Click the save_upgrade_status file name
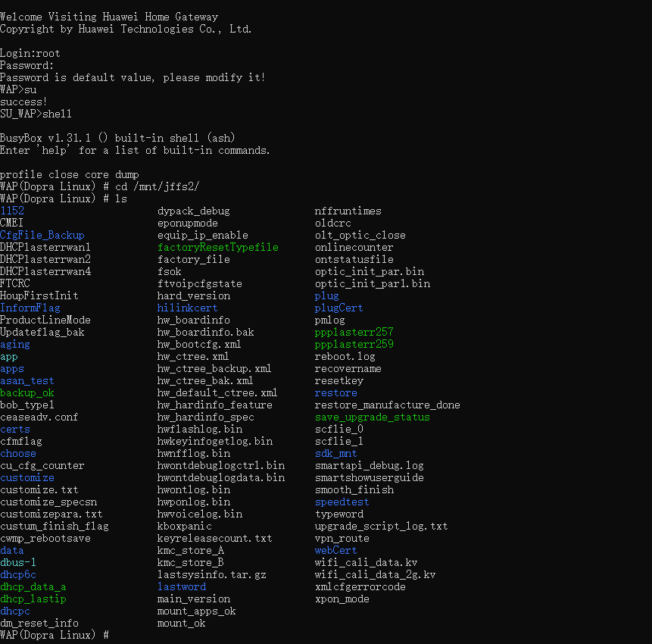The image size is (652, 644). coord(372,417)
